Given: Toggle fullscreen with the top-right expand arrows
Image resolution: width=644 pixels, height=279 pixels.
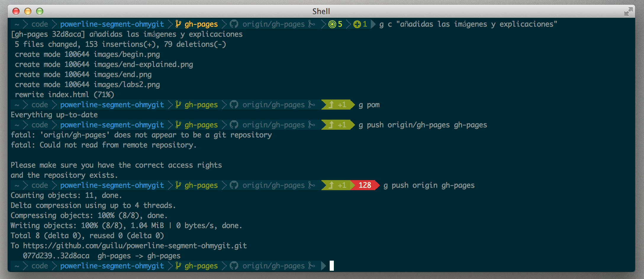Looking at the screenshot, I should pyautogui.click(x=628, y=12).
